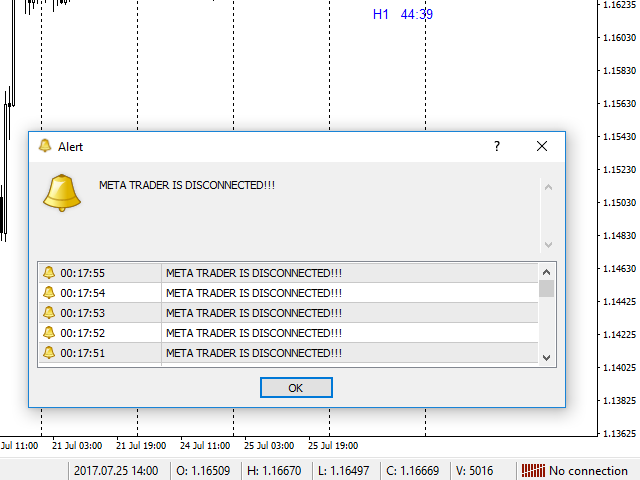Close the Alert dialog window
The image size is (640, 480).
542,146
